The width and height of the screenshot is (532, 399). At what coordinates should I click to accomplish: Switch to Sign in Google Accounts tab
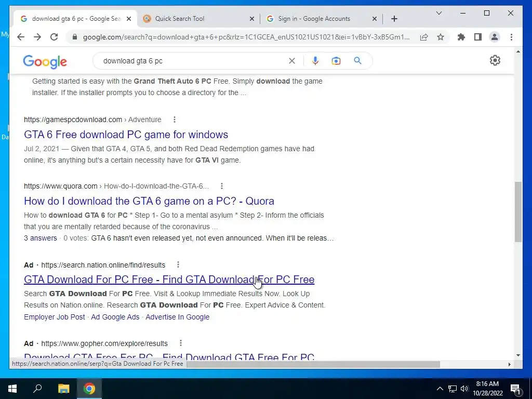tap(321, 19)
